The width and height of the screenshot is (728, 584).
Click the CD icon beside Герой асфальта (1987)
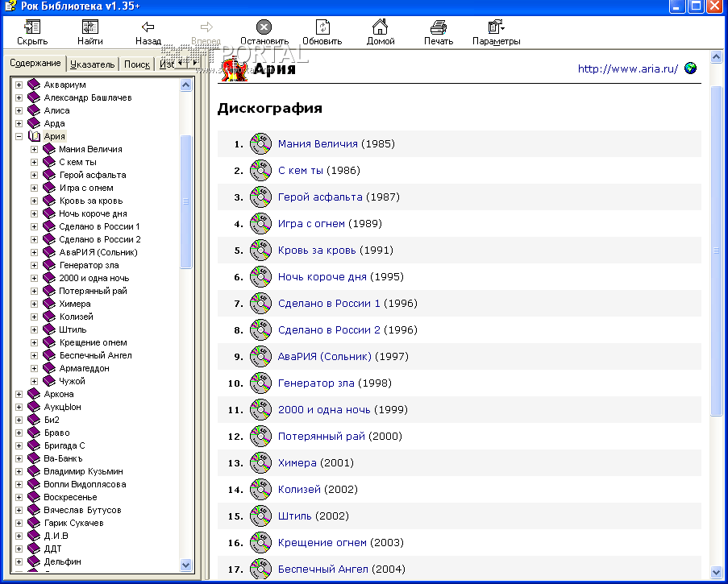260,197
